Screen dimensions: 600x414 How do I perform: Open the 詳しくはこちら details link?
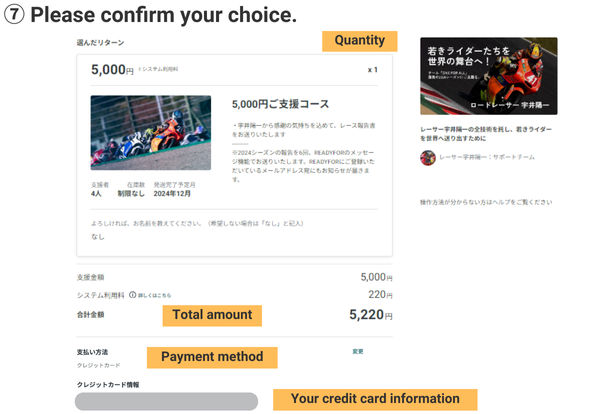(153, 295)
